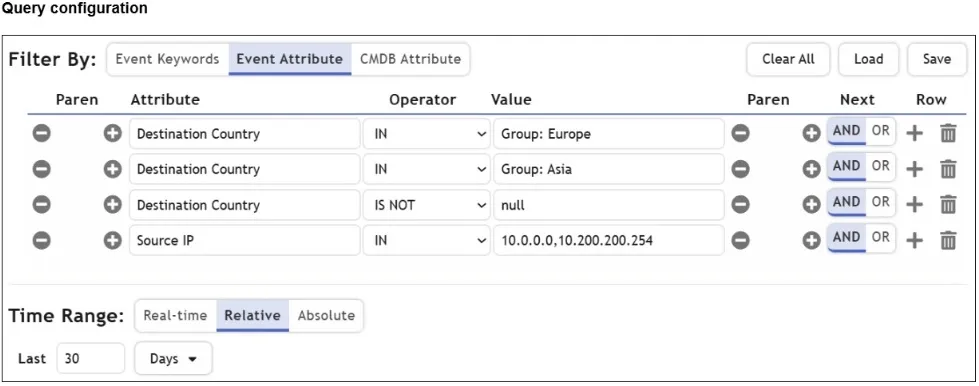Open operator dropdown for Group: Europe row

pyautogui.click(x=427, y=134)
